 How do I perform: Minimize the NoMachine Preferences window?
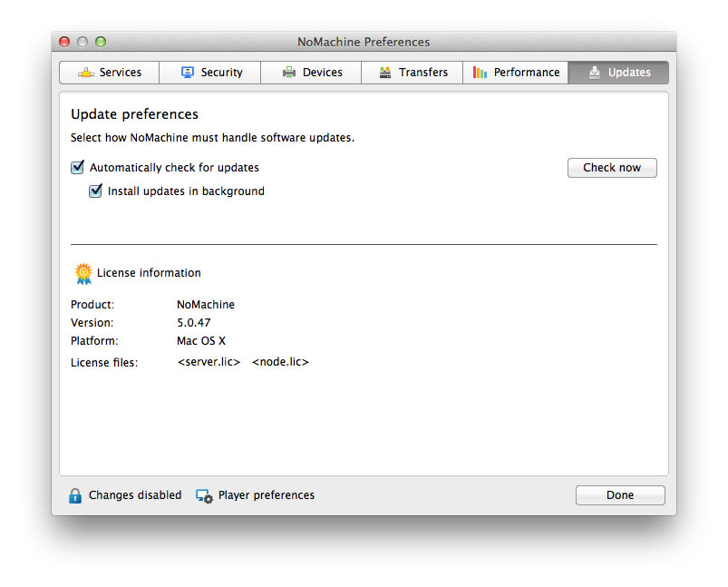coord(83,42)
